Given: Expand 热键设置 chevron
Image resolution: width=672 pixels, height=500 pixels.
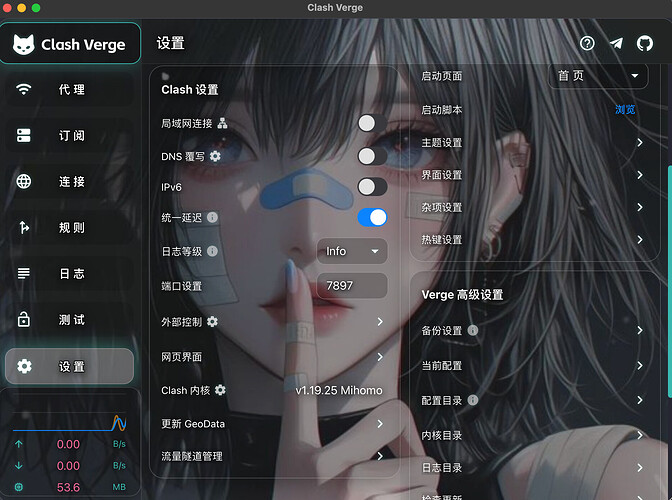Looking at the screenshot, I should (x=640, y=240).
